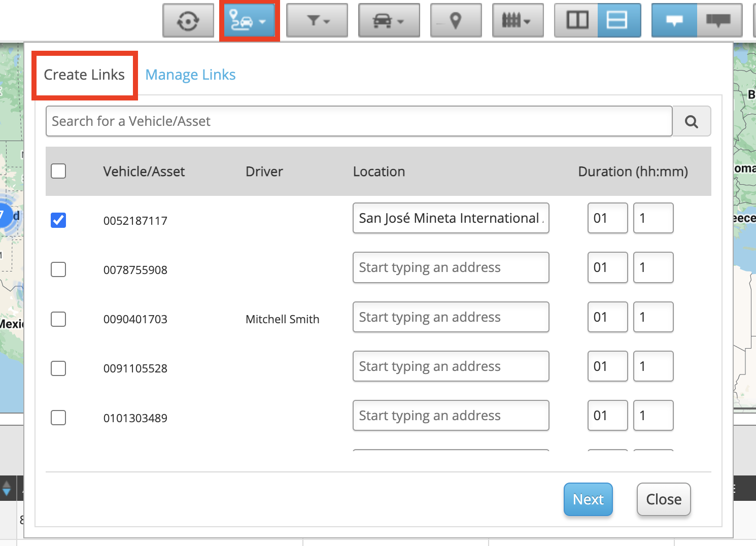Screen dimensions: 756x546
Task: Click minutes field for vehicle 0090401703
Action: (654, 317)
